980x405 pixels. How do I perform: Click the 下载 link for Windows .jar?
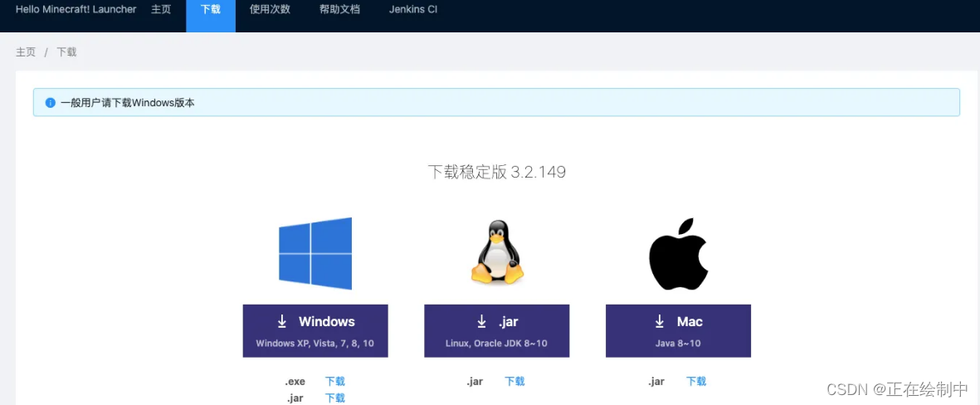tap(335, 398)
